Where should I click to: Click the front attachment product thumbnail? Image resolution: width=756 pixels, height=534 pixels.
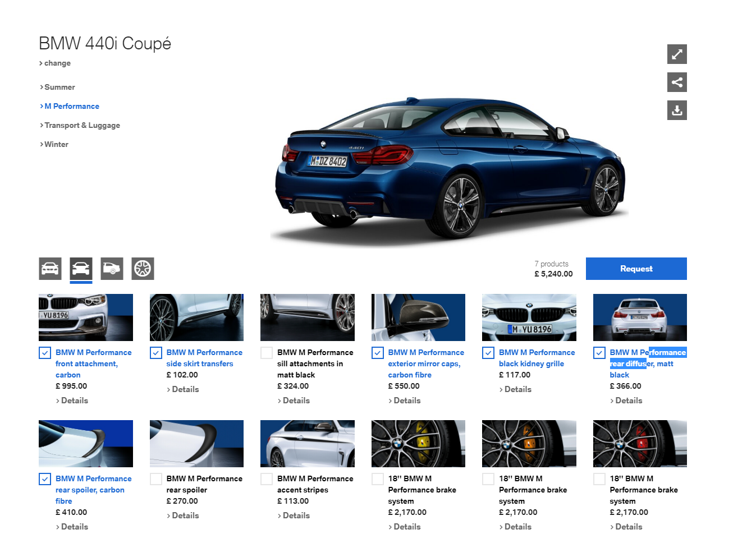click(86, 317)
